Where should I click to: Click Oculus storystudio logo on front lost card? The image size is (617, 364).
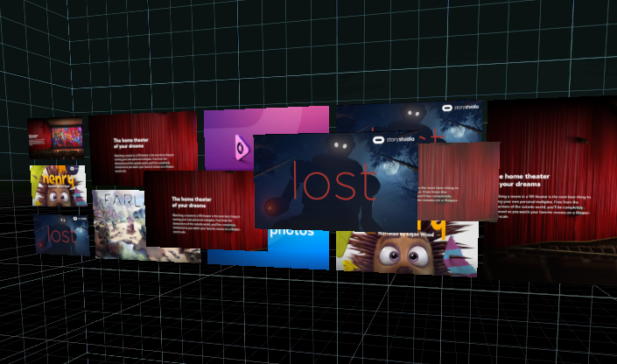coord(394,139)
